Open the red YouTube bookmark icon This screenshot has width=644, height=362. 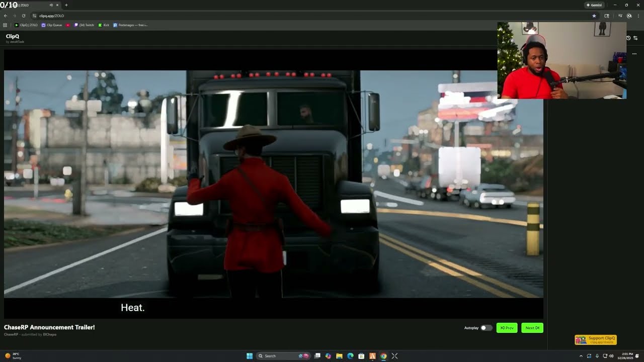click(68, 25)
